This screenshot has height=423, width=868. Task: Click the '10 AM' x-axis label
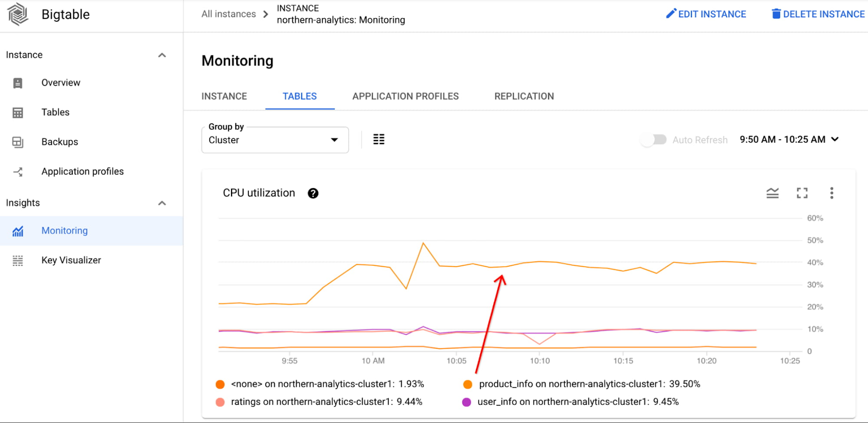[373, 361]
